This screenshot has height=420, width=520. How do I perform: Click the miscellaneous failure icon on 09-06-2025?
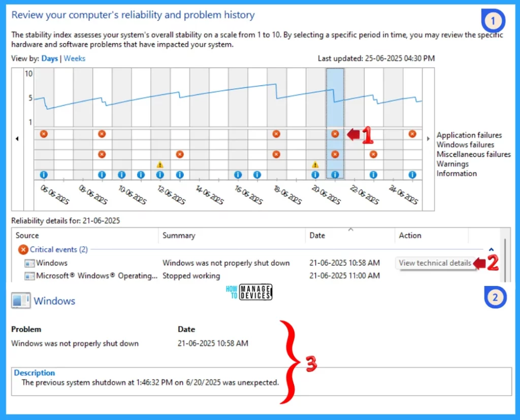(102, 154)
